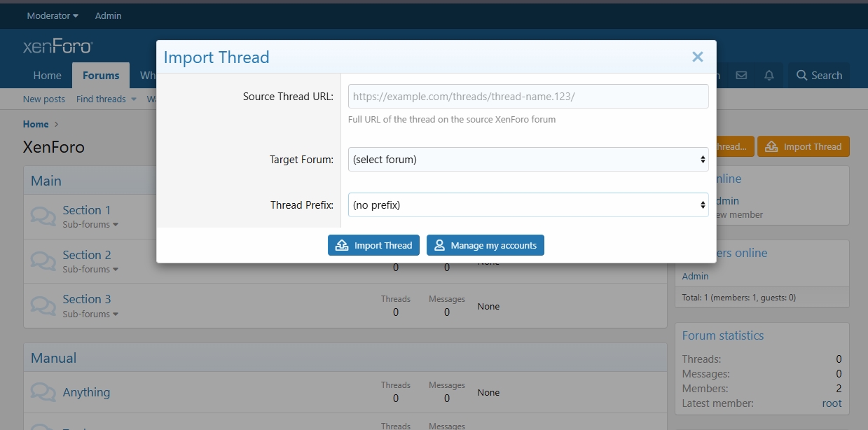Open the New posts link
Screen dimensions: 868x430
44,99
